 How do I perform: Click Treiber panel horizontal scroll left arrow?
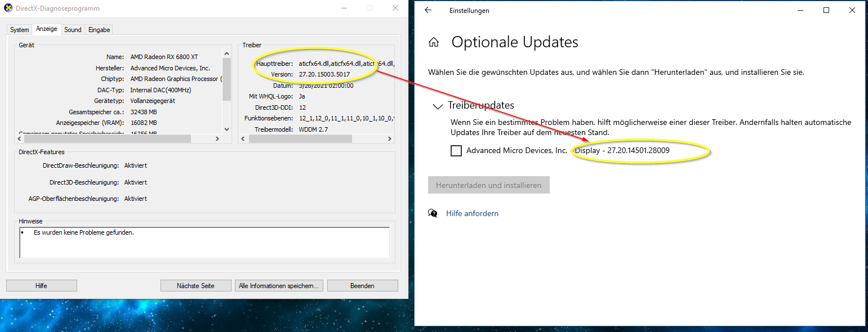point(243,138)
